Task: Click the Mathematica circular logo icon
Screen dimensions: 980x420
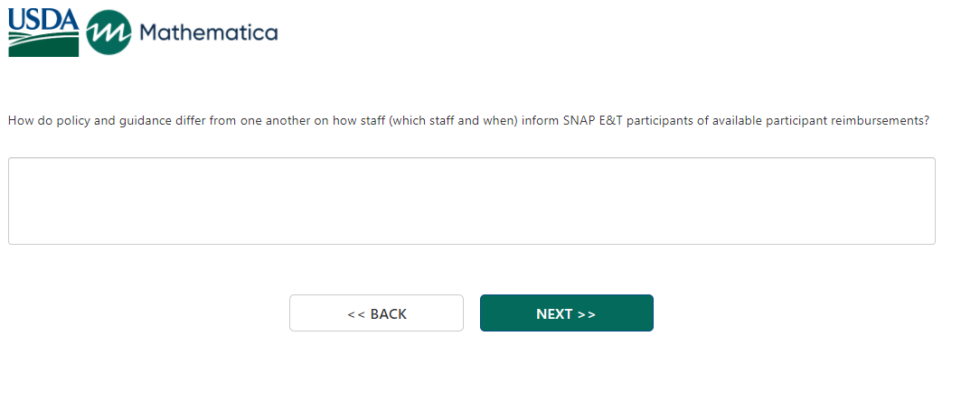Action: [x=108, y=34]
